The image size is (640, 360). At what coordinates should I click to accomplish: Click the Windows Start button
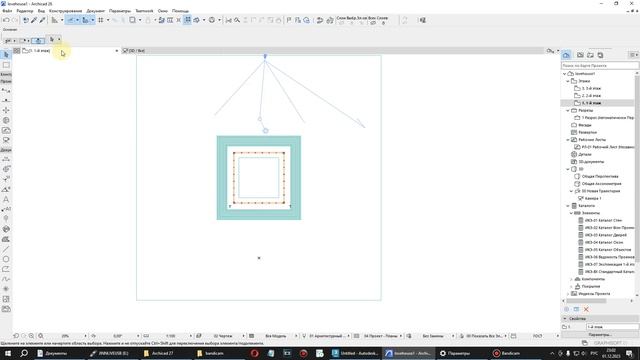8,353
